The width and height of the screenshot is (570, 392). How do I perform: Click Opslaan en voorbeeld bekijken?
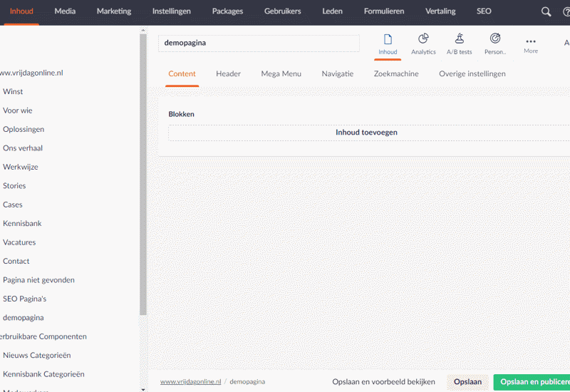383,382
